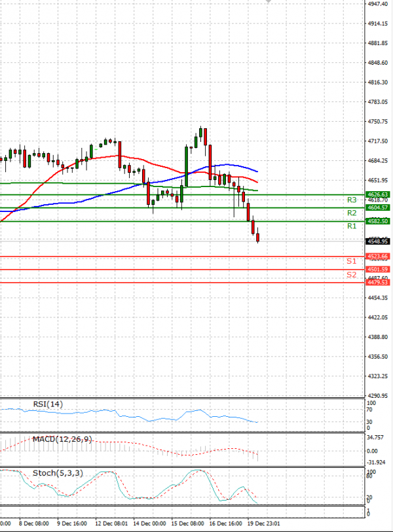
Task: Select the MACD(12,26,9) indicator label
Action: point(62,439)
